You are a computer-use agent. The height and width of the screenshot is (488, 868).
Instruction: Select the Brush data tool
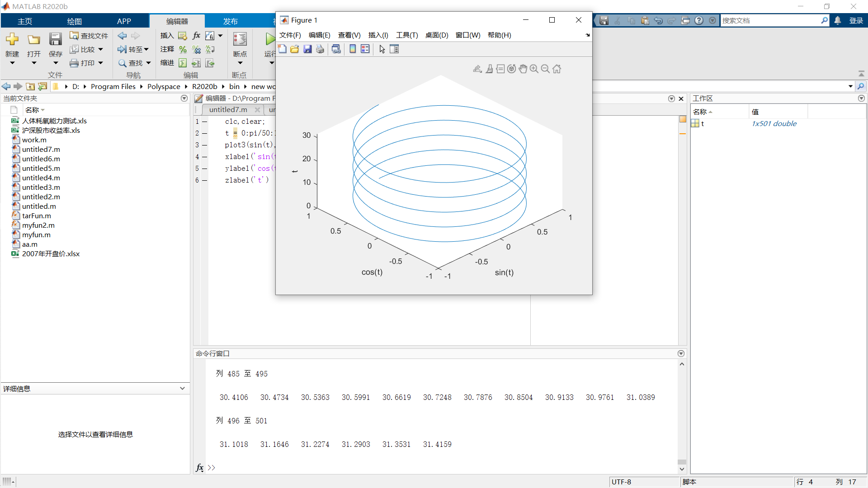click(x=489, y=69)
